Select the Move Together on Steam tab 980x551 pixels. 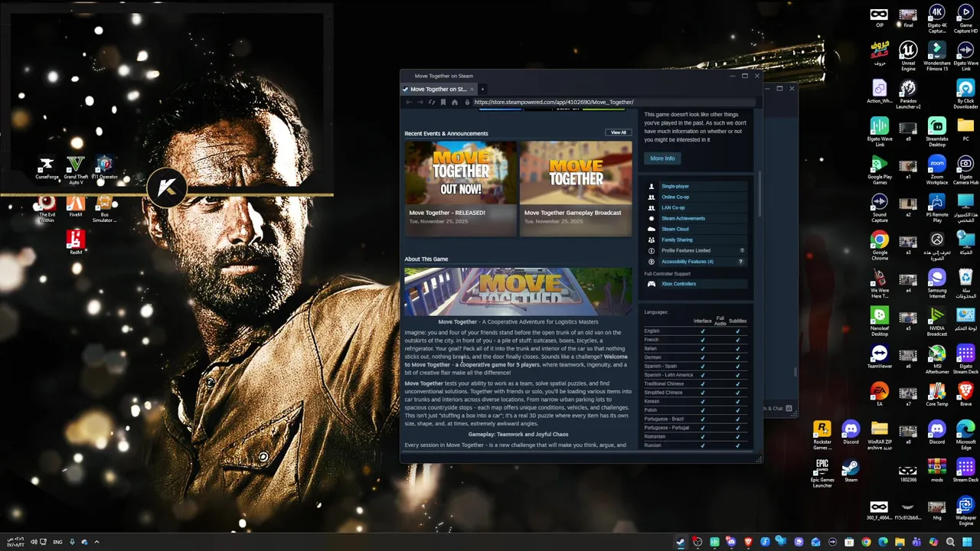438,89
